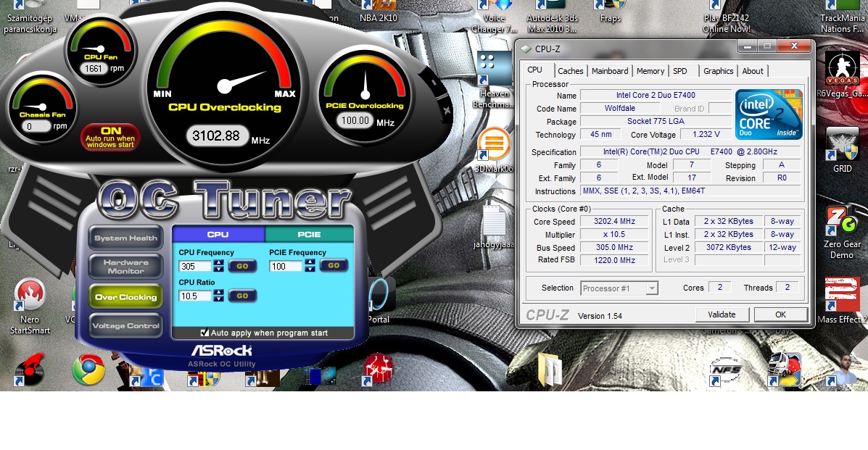Open the Zero Gear Demo shortcut
Screen dimensions: 868x450
point(842,233)
